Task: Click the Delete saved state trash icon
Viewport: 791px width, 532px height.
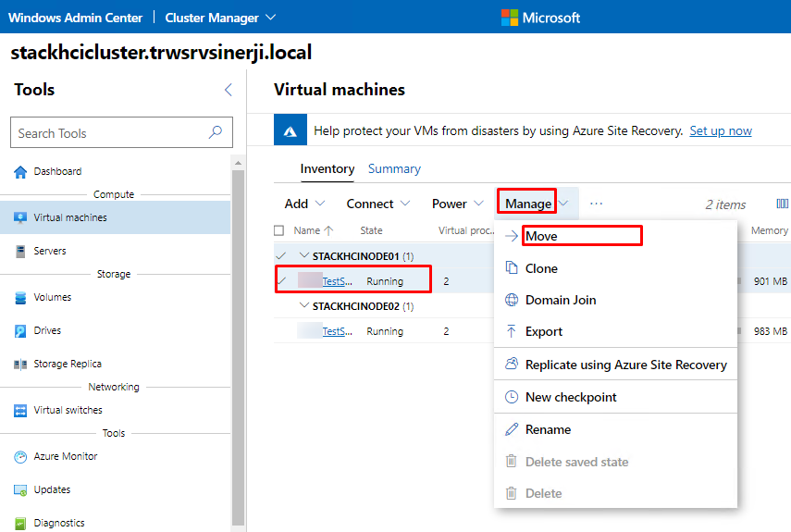Action: pos(511,462)
